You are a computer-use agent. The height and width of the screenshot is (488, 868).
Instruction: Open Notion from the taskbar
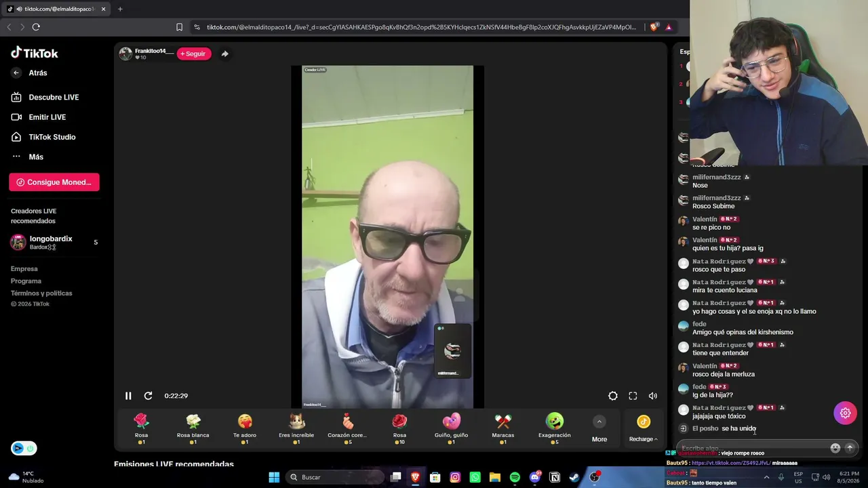click(555, 477)
